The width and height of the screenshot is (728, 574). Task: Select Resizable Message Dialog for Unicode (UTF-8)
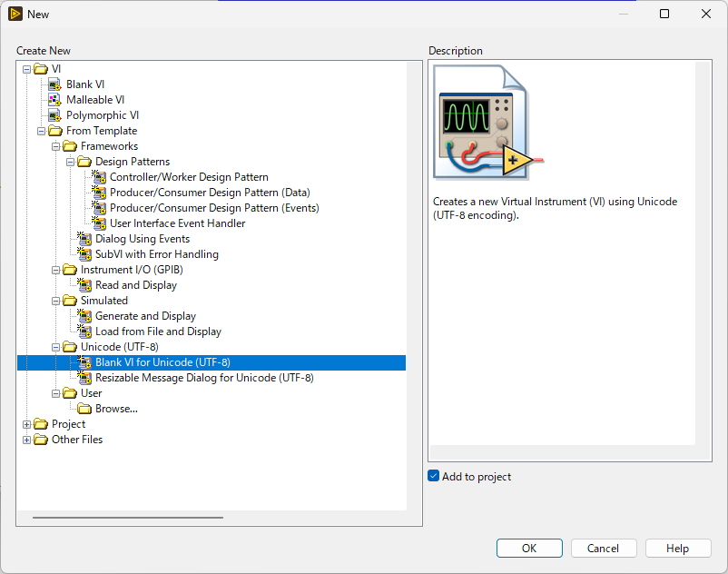(204, 378)
